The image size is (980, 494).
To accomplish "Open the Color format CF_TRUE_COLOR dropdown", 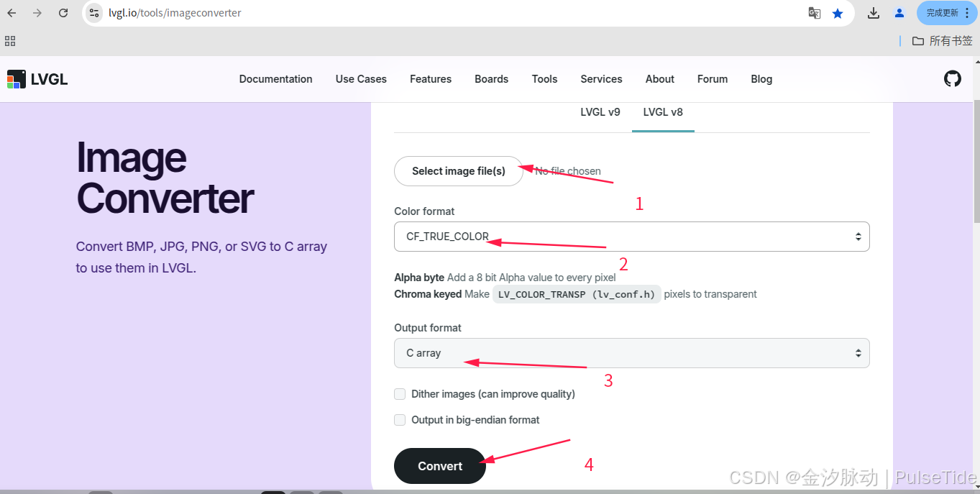I will [x=632, y=237].
